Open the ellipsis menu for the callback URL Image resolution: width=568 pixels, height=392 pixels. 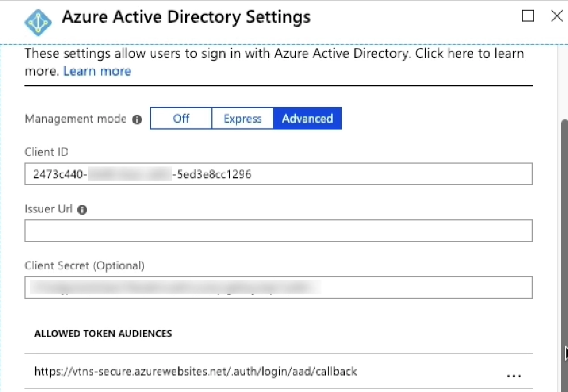pyautogui.click(x=513, y=376)
